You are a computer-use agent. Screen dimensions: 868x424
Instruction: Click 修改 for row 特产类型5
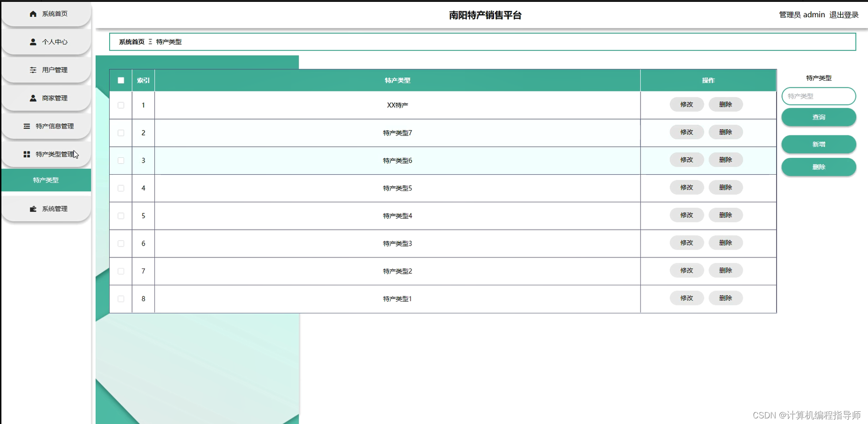coord(687,187)
